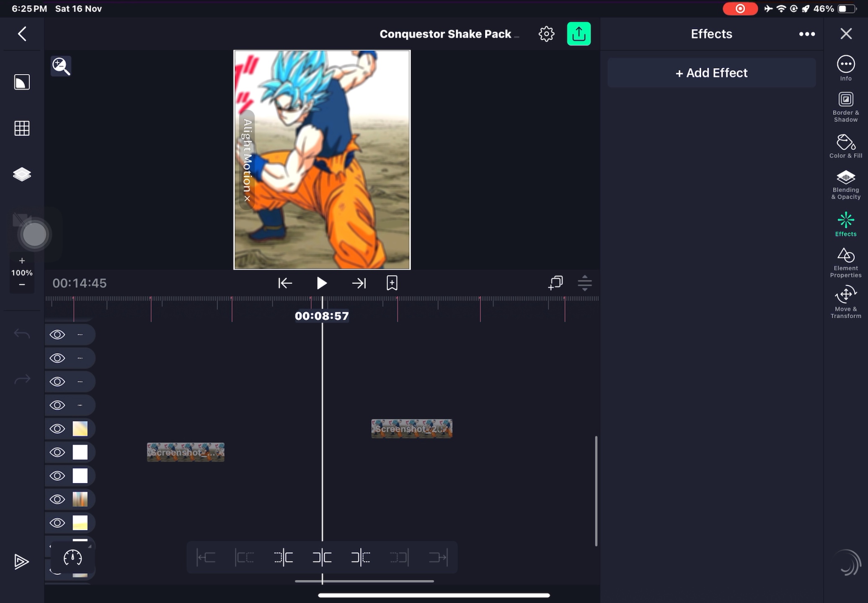Click split tool with dashed right half
Image resolution: width=868 pixels, height=603 pixels.
(x=361, y=557)
